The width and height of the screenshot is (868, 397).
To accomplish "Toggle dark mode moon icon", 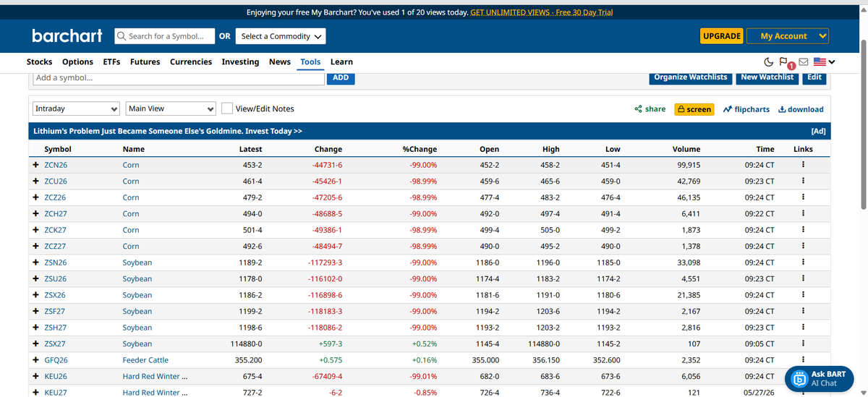I will point(769,61).
